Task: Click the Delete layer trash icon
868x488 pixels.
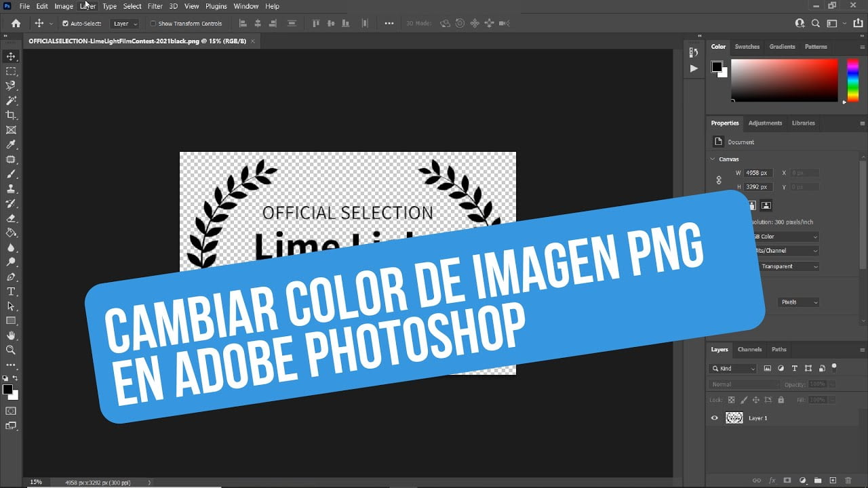Action: [x=848, y=481]
